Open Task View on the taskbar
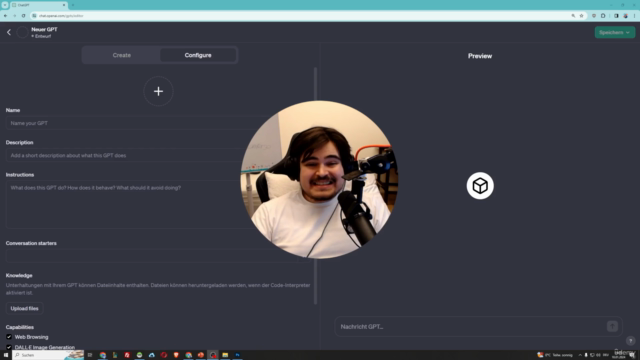 tap(90, 355)
